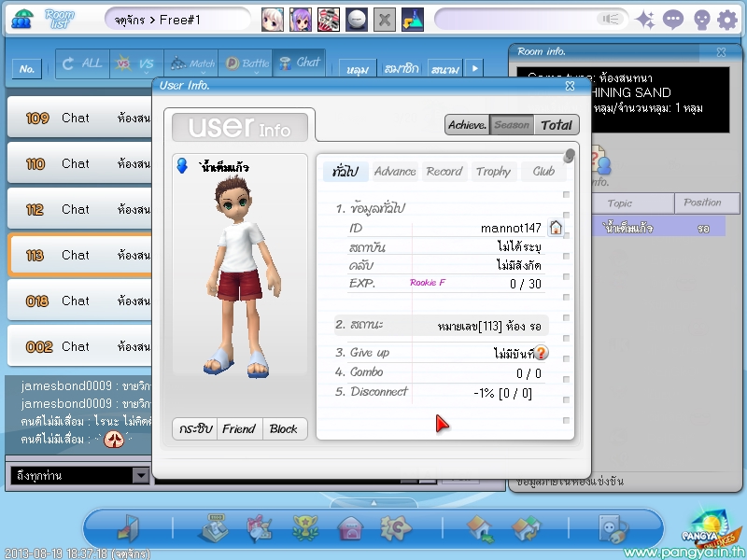
Task: Open the potion flask item icon
Action: pos(413,20)
